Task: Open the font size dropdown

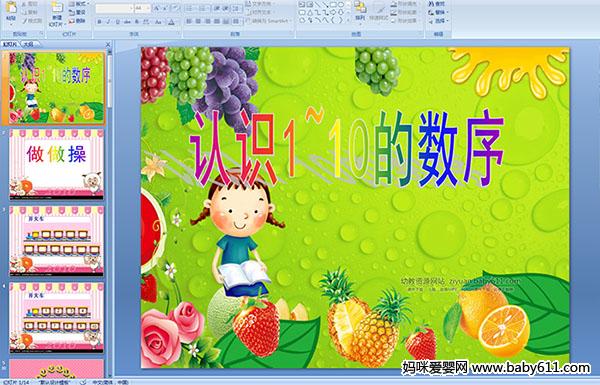Action: pos(142,8)
